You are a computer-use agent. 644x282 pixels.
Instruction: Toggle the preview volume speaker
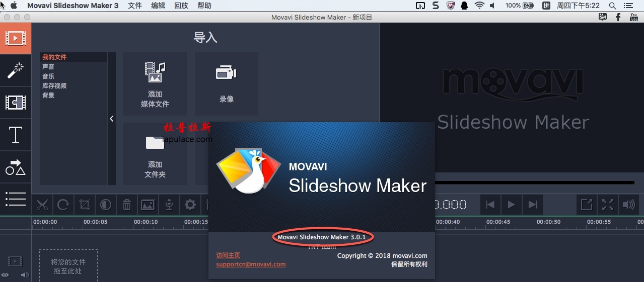click(629, 205)
